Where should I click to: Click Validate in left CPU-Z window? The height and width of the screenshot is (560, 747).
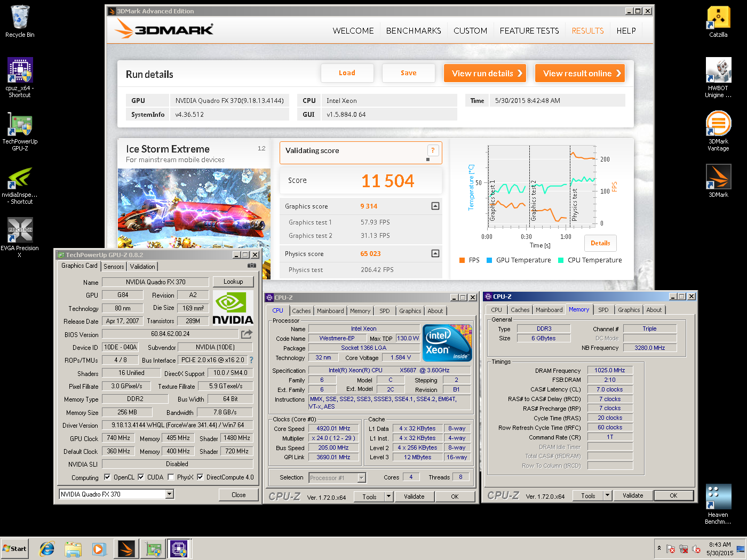click(414, 497)
